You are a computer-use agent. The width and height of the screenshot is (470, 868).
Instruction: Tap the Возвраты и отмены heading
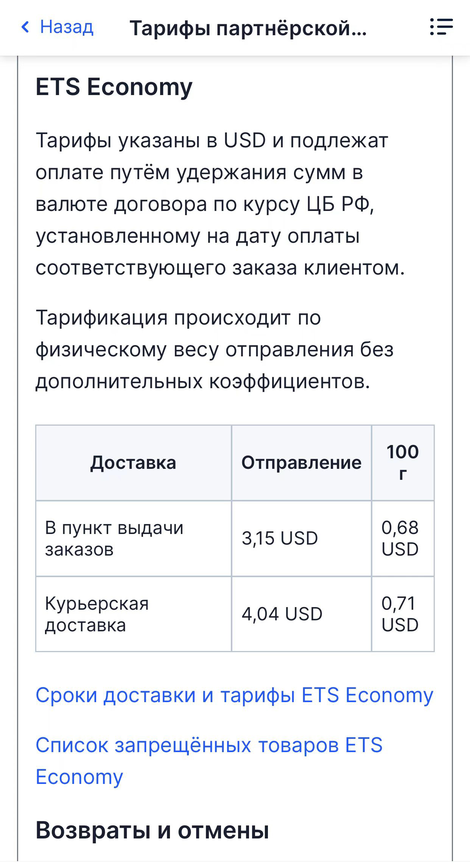[x=152, y=830]
